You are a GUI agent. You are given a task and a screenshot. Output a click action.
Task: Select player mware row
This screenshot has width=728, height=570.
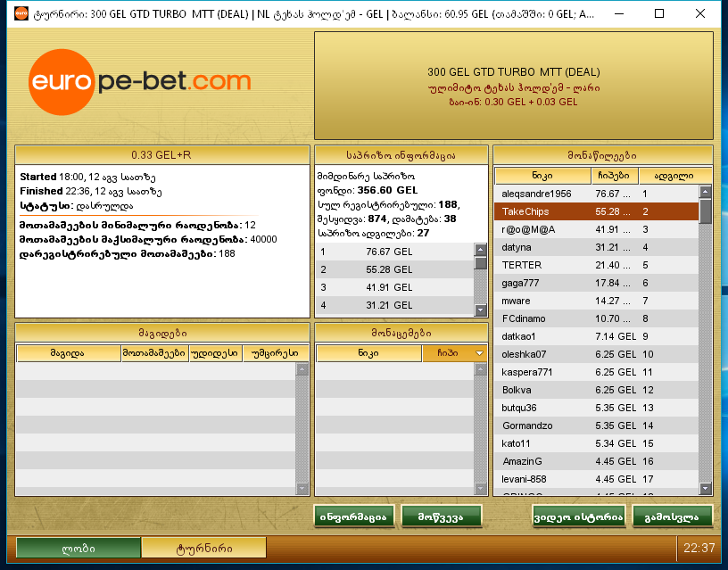point(596,301)
